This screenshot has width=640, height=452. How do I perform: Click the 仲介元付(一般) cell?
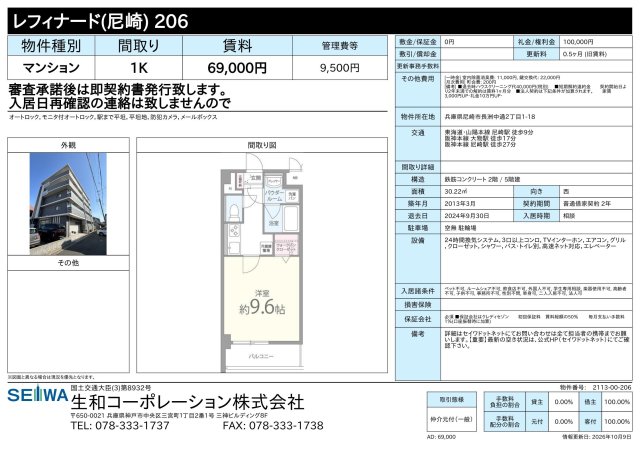[451, 419]
